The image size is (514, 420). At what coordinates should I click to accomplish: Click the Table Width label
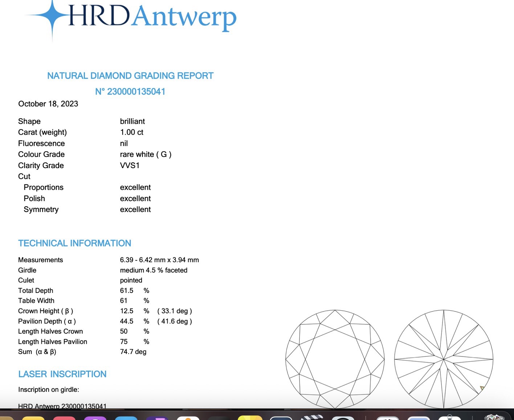coord(36,301)
